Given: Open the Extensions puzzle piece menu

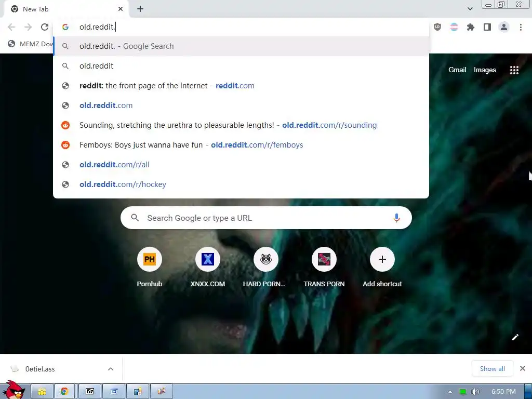Looking at the screenshot, I should tap(471, 27).
